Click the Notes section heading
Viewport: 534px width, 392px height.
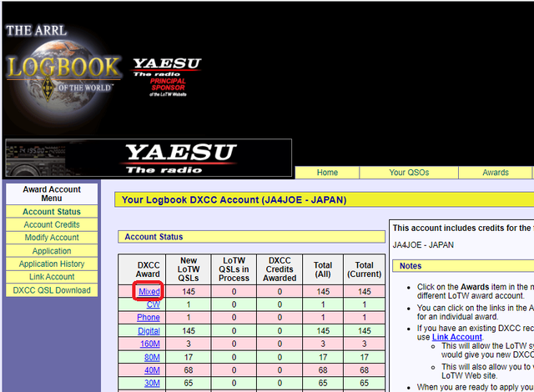pyautogui.click(x=463, y=266)
